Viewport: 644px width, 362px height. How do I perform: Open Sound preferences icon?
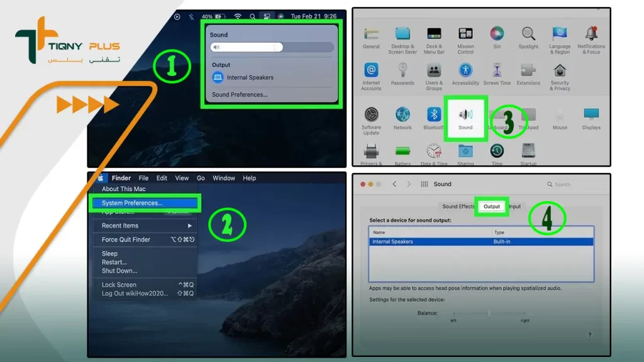click(x=465, y=116)
